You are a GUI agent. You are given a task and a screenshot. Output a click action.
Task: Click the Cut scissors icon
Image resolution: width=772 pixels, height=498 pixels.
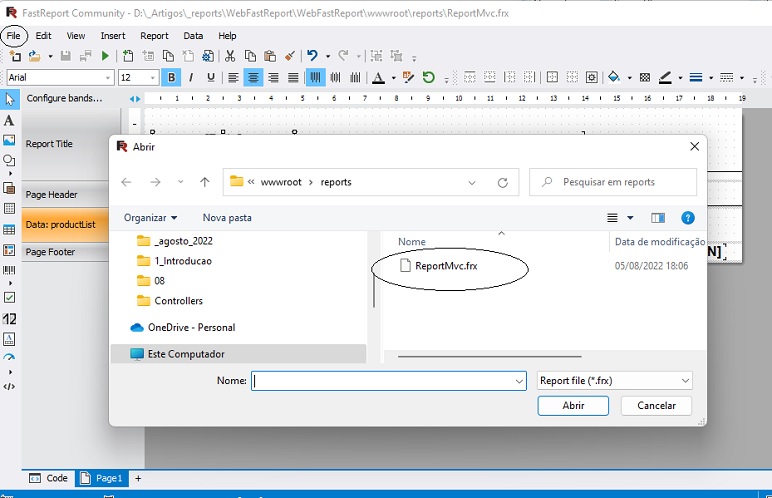pyautogui.click(x=230, y=56)
